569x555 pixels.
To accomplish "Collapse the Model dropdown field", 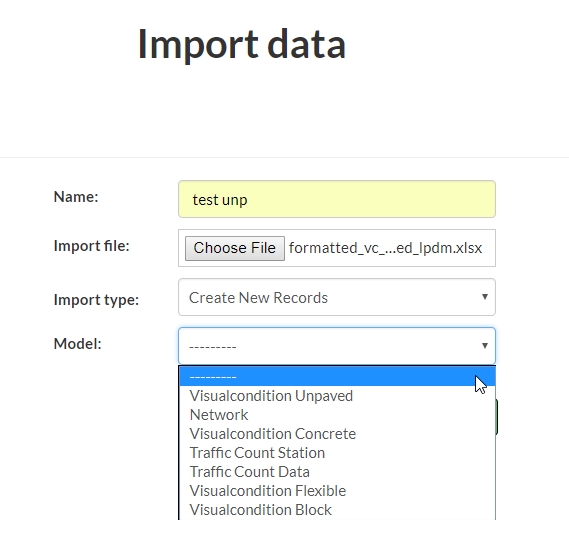I will click(x=337, y=346).
